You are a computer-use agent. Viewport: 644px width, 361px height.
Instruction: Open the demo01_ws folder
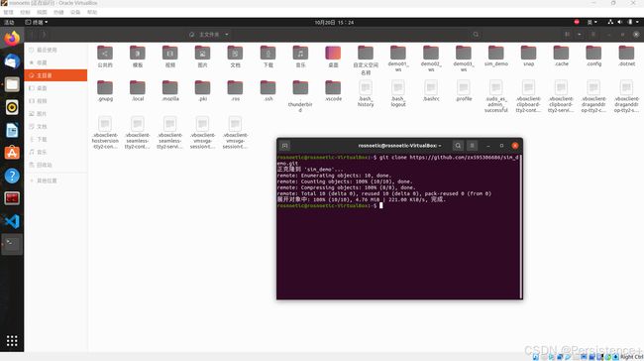[397, 59]
